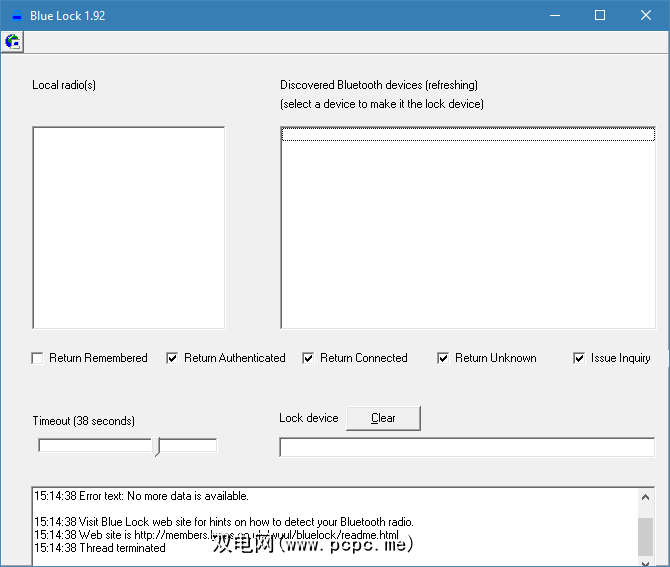Click the log scrollbar thumb
670x567 pixels.
point(645,537)
